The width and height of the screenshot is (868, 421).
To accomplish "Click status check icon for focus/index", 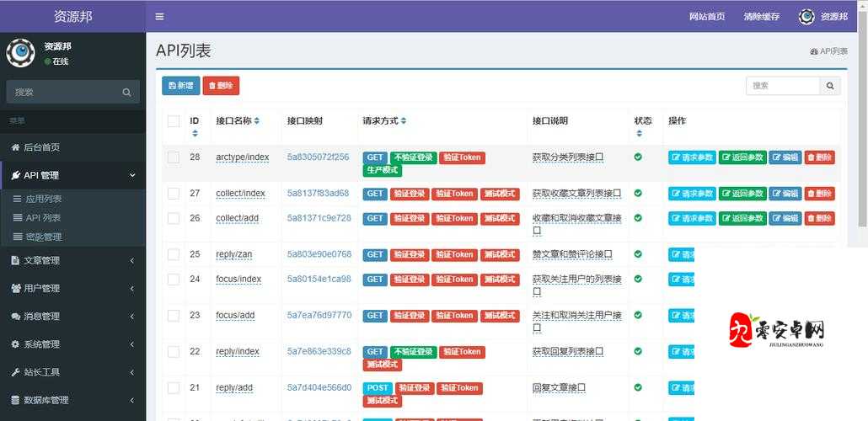I will click(638, 279).
